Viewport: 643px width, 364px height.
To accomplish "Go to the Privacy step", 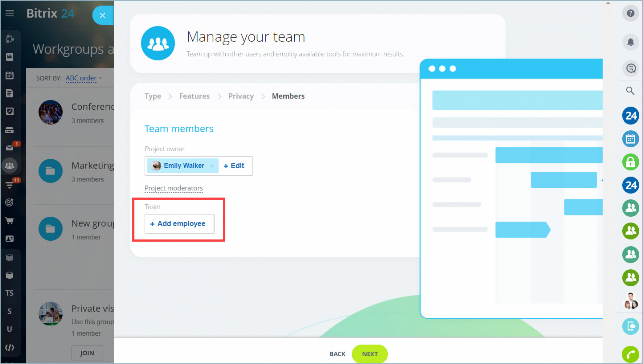I will point(241,96).
